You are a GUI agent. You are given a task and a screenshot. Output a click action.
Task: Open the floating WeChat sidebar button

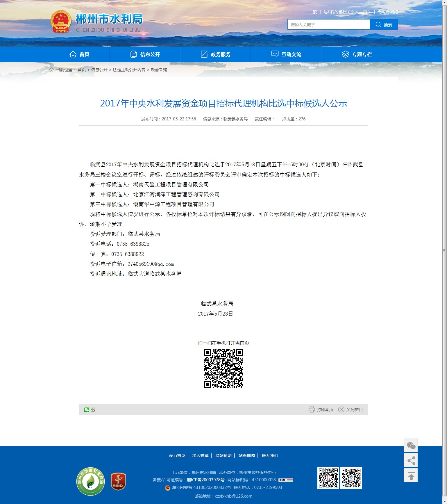point(411,445)
